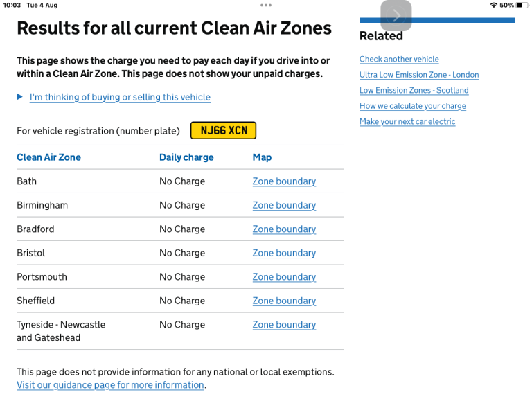
Task: Open How we calculate your charge
Action: (x=413, y=106)
